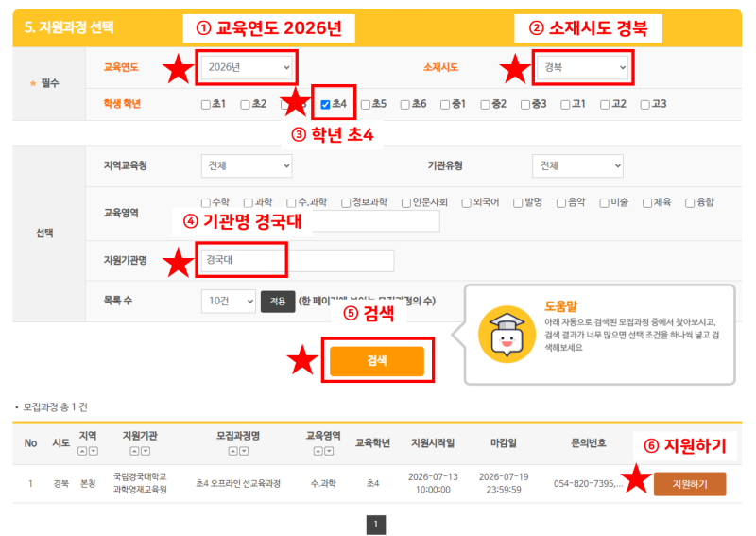Focus the 지원기관명 input field with 경국대
Viewport: 756px width, 536px height.
click(298, 261)
